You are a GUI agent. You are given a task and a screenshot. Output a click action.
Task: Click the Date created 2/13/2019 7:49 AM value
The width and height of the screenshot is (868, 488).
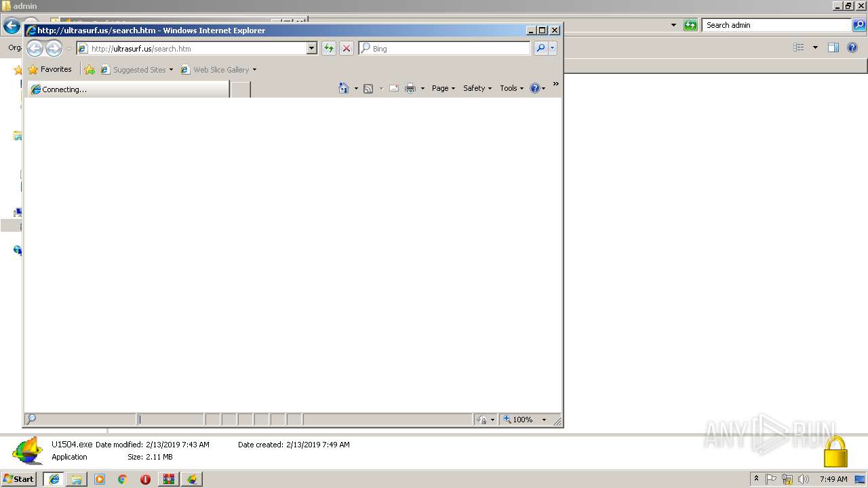pos(318,445)
